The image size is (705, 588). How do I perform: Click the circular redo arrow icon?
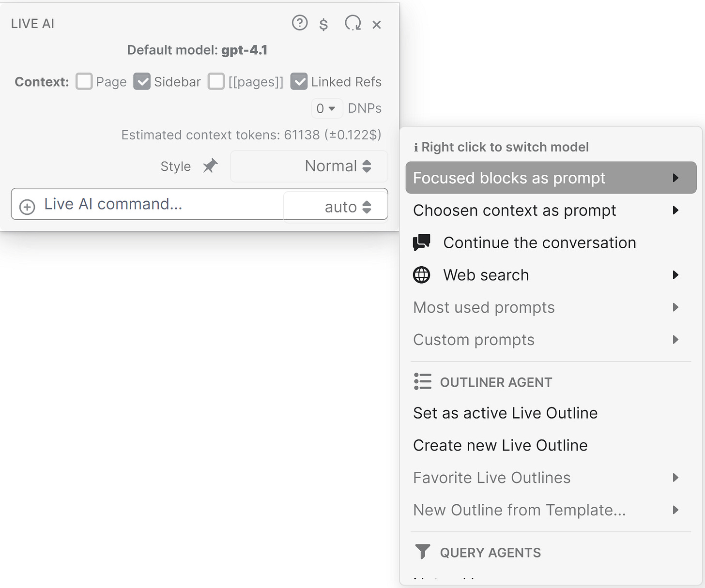click(x=352, y=23)
